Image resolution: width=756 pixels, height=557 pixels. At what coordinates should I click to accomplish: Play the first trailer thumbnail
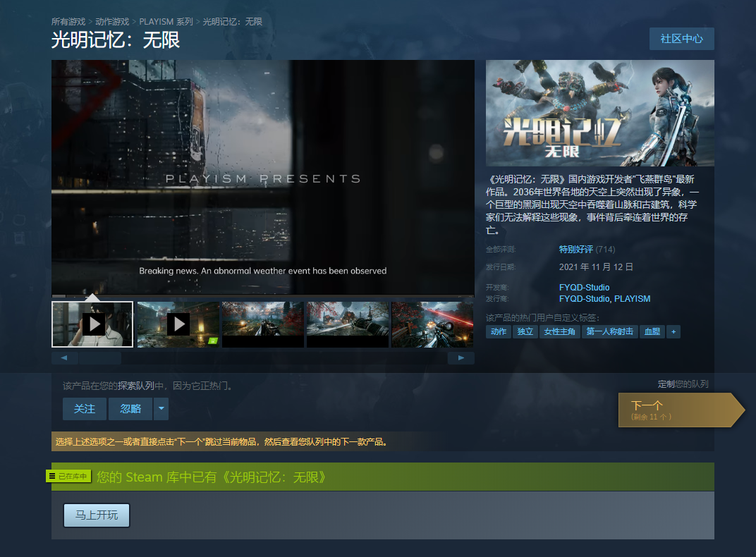(92, 324)
